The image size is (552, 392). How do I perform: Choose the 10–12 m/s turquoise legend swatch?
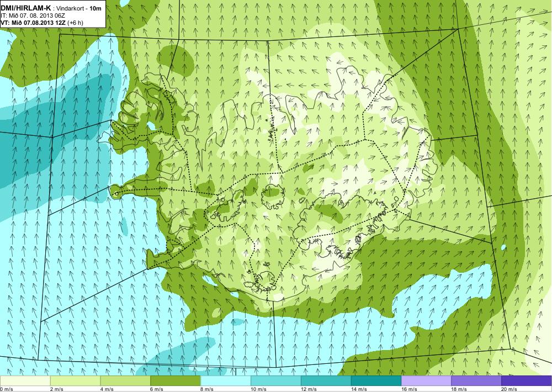point(275,381)
